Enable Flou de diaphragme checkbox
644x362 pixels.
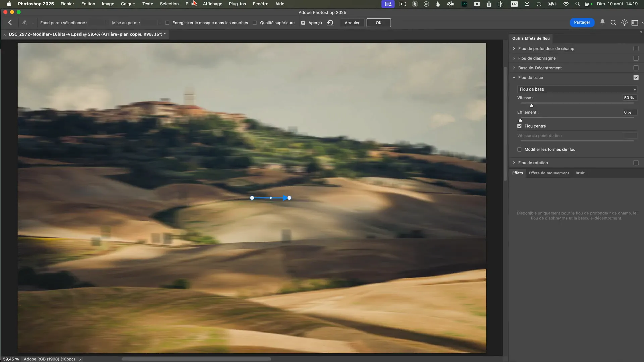click(x=636, y=58)
